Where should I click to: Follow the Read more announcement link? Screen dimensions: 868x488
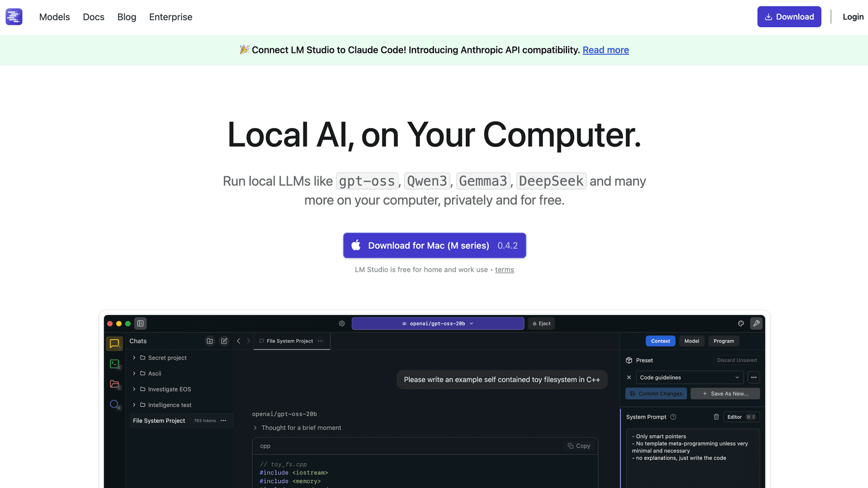point(605,50)
